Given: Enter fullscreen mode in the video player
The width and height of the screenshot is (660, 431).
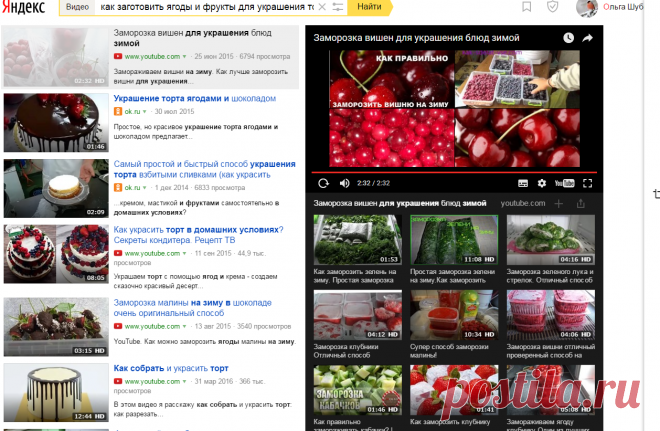Looking at the screenshot, I should click(588, 183).
